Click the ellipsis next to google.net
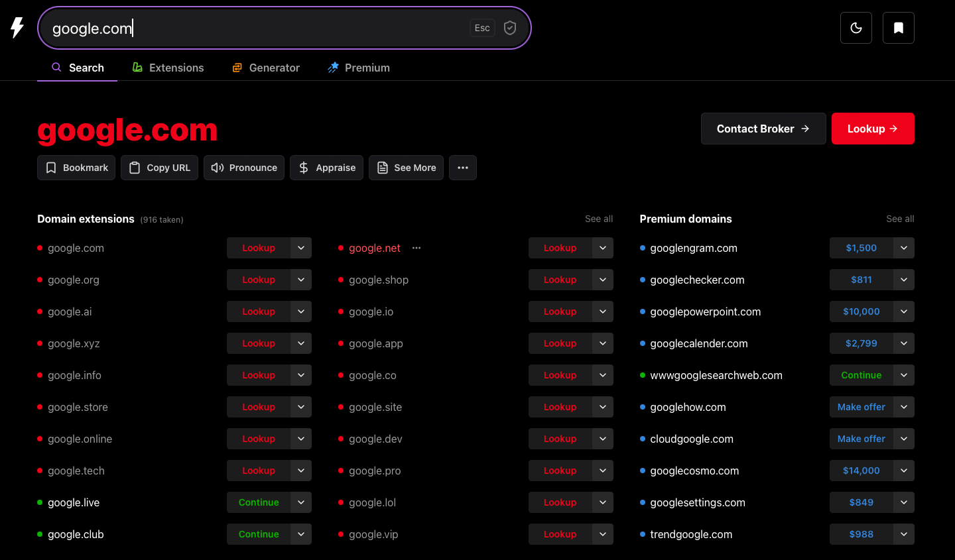 (x=416, y=248)
